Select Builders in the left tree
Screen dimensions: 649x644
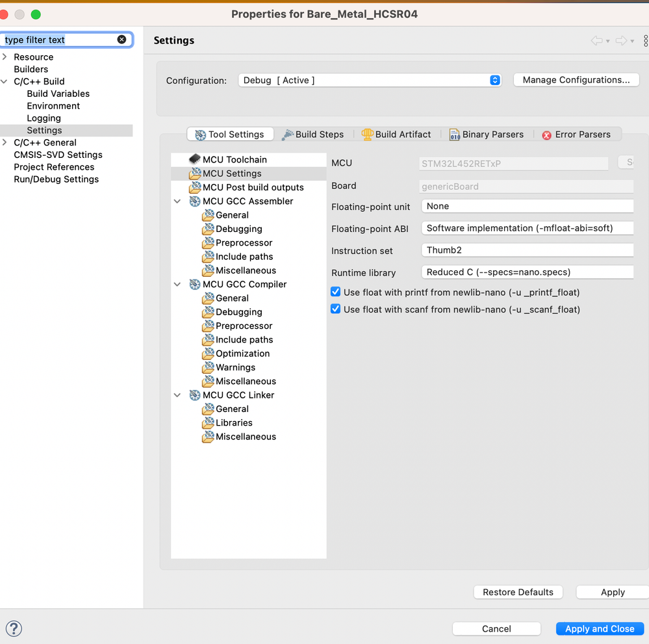[x=31, y=69]
